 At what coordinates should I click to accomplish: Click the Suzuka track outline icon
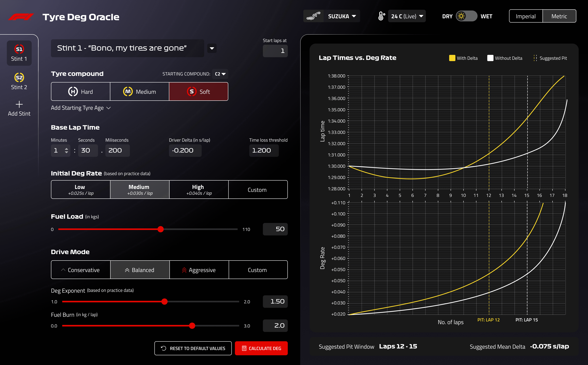tap(313, 16)
